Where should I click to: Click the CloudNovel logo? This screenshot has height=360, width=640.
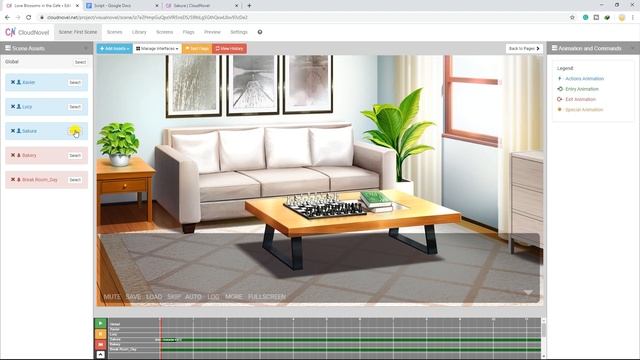click(27, 32)
